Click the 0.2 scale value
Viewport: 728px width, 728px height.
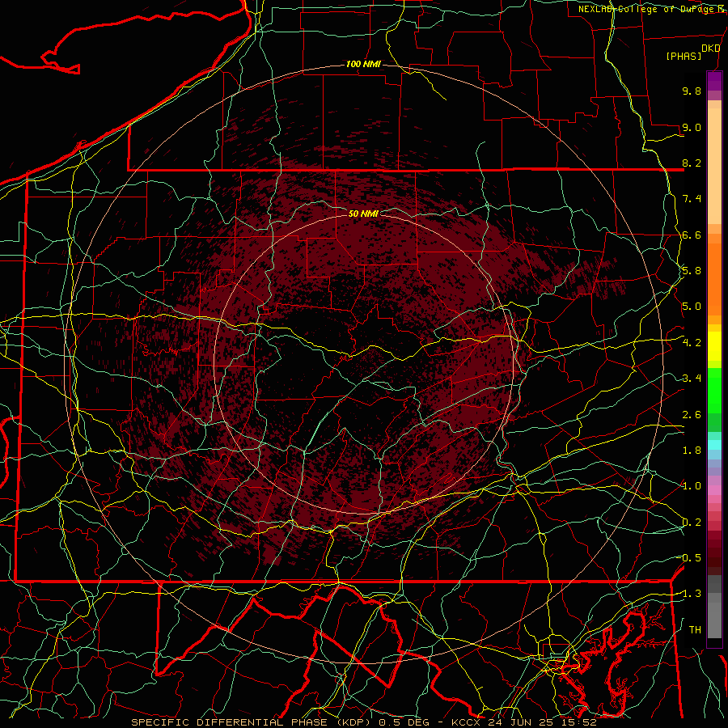(x=692, y=523)
